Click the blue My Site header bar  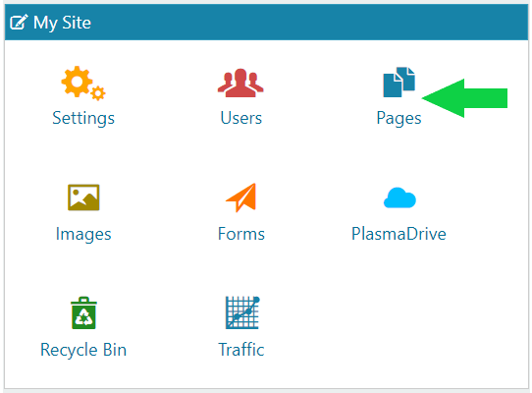tap(266, 23)
